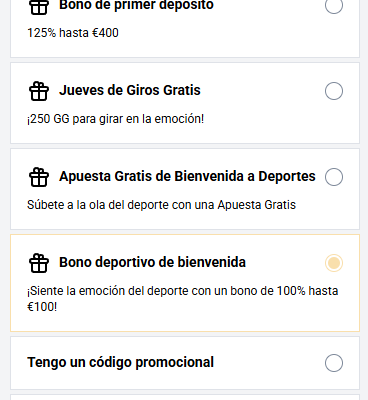368x400 pixels.
Task: Click the Apuesta Gratis de Bienvenida a Deportes heading
Action: click(x=187, y=176)
